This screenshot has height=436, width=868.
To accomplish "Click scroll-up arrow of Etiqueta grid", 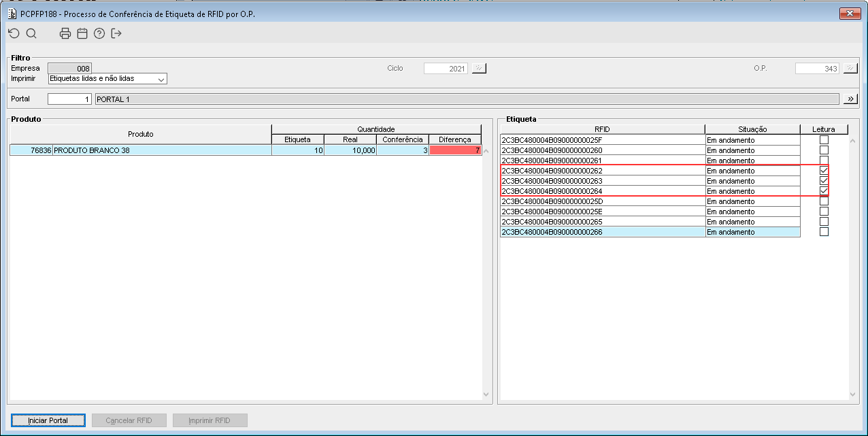I will point(853,140).
